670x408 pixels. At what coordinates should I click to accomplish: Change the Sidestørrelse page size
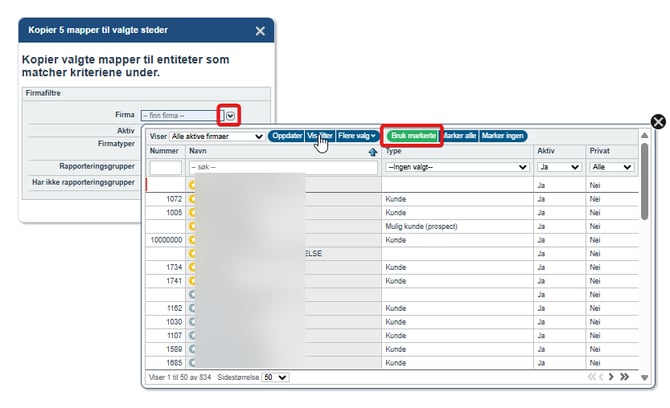pos(275,377)
